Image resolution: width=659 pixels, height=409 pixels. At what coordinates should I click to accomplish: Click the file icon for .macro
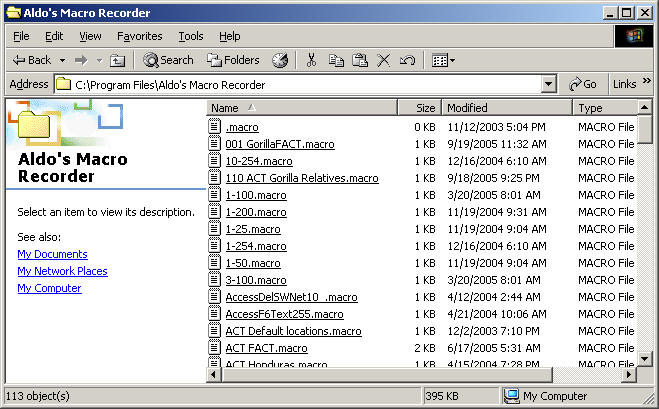coord(214,127)
